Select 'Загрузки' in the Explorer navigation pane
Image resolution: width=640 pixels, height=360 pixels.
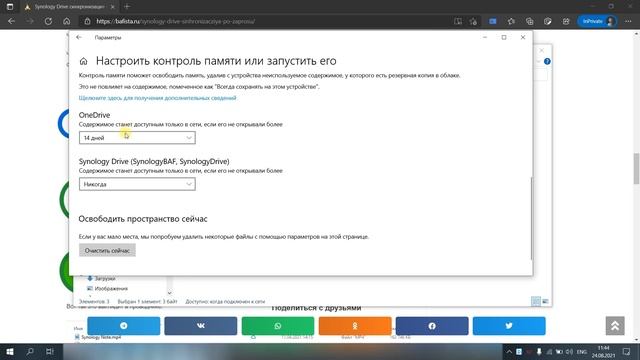pos(104,279)
